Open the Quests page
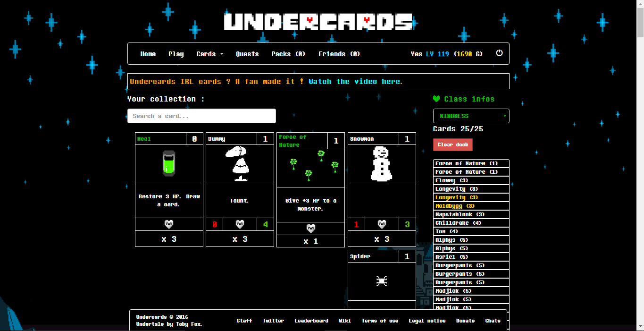The height and width of the screenshot is (331, 644). click(x=247, y=54)
